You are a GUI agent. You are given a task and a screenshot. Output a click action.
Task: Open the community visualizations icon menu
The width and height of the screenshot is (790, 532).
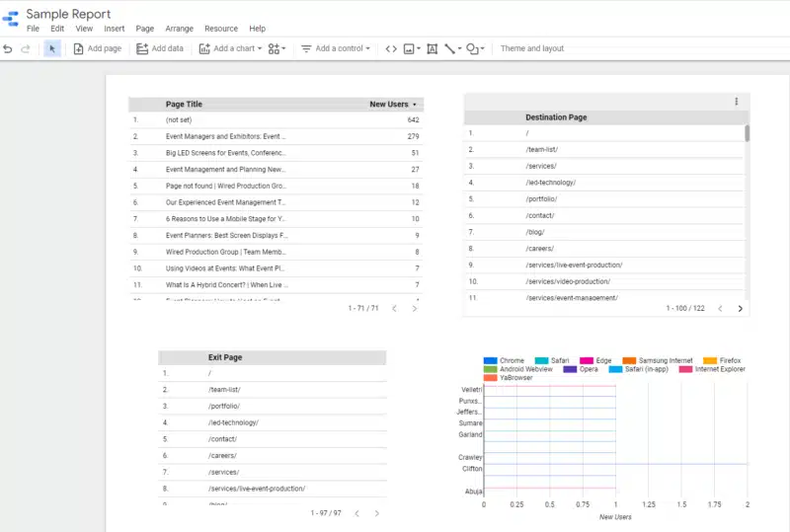click(x=276, y=48)
